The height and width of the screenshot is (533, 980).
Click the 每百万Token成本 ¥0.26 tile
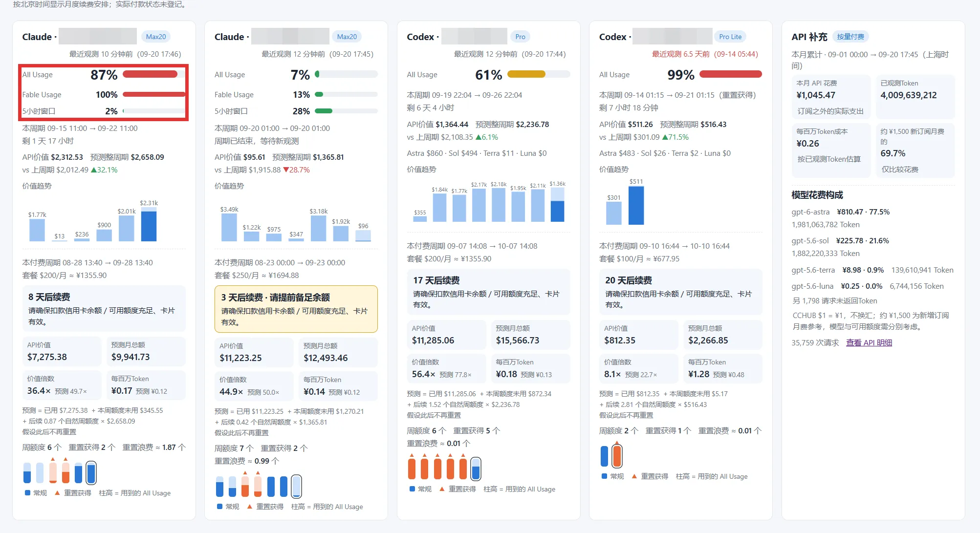(831, 150)
